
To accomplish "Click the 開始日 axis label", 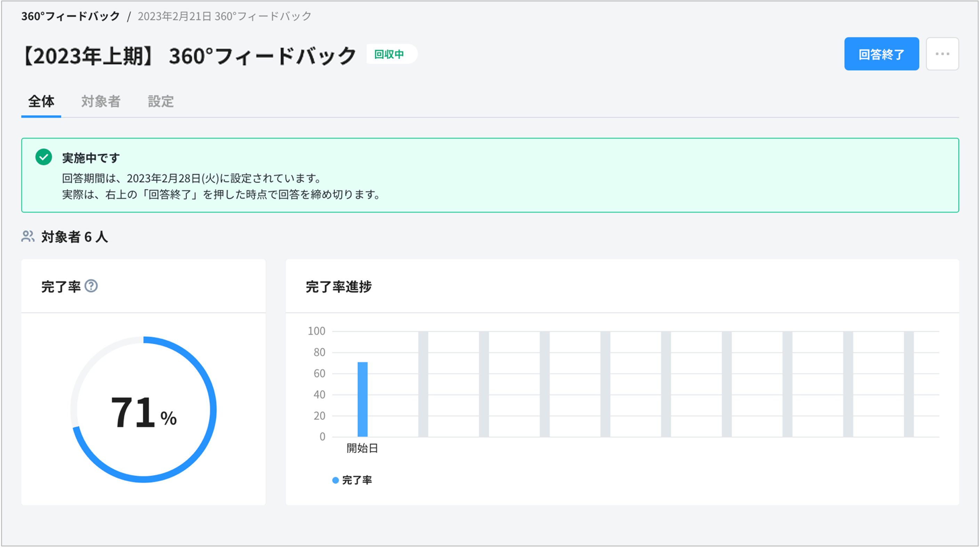I will tap(362, 448).
